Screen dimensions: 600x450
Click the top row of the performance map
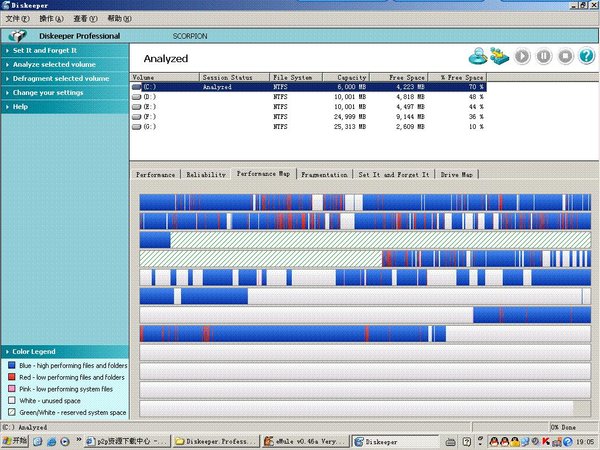pyautogui.click(x=365, y=202)
